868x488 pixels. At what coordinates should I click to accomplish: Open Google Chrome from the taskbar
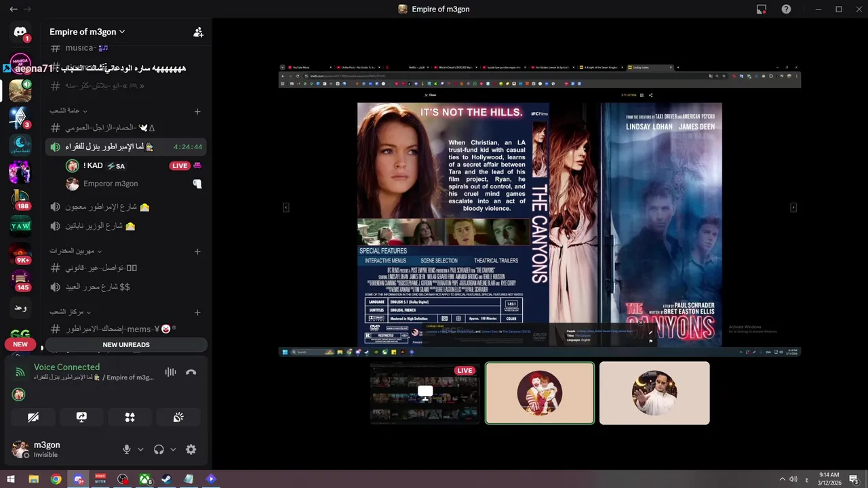pyautogui.click(x=56, y=479)
